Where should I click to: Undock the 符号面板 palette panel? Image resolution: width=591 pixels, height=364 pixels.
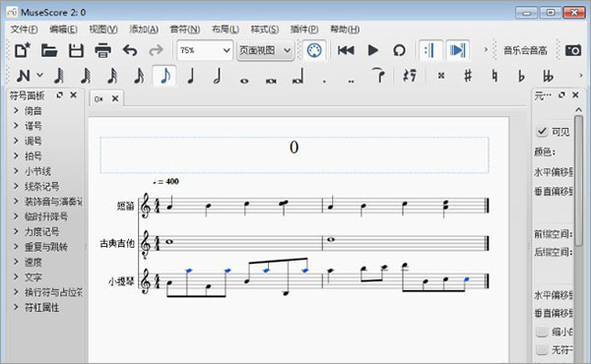coord(59,95)
